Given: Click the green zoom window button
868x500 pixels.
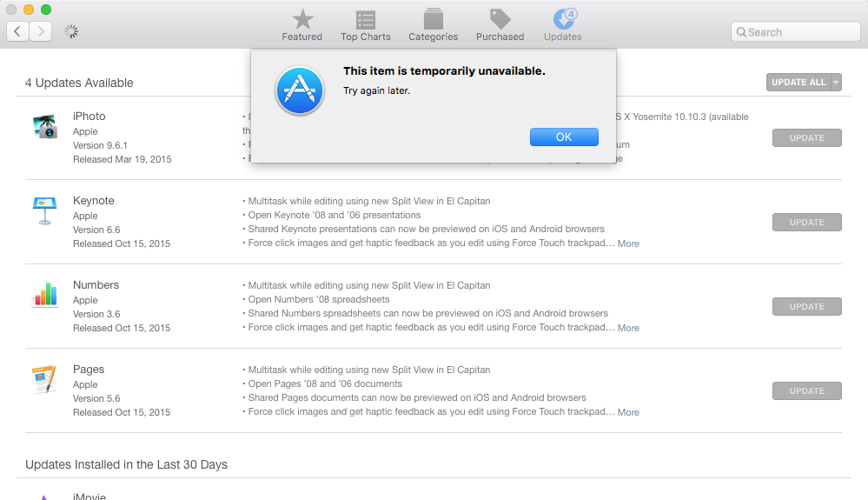Looking at the screenshot, I should point(47,10).
